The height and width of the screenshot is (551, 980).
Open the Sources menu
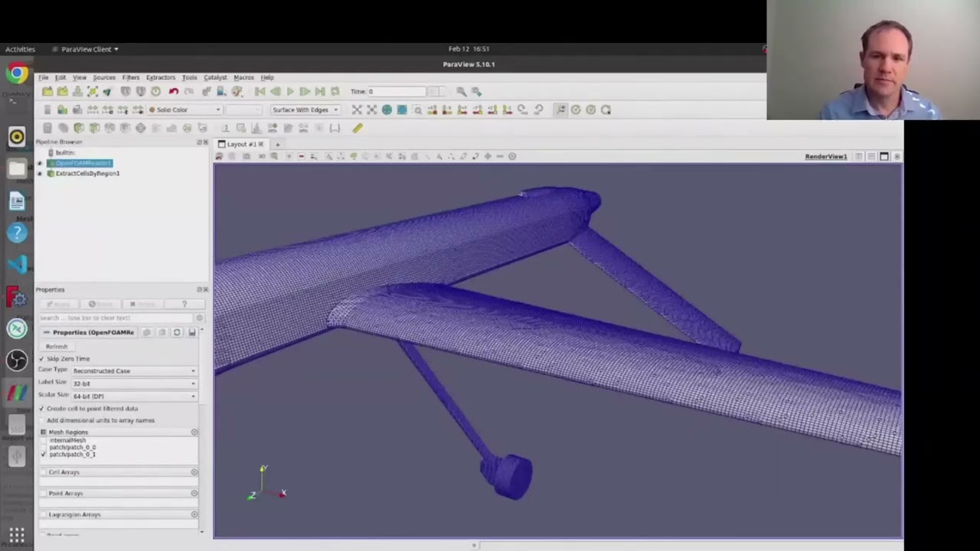[x=104, y=77]
